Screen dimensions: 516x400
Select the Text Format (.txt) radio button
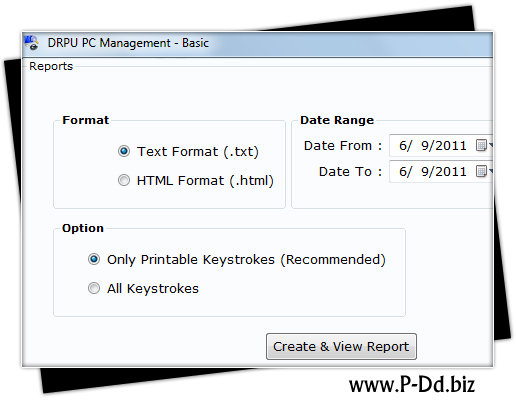tap(124, 151)
